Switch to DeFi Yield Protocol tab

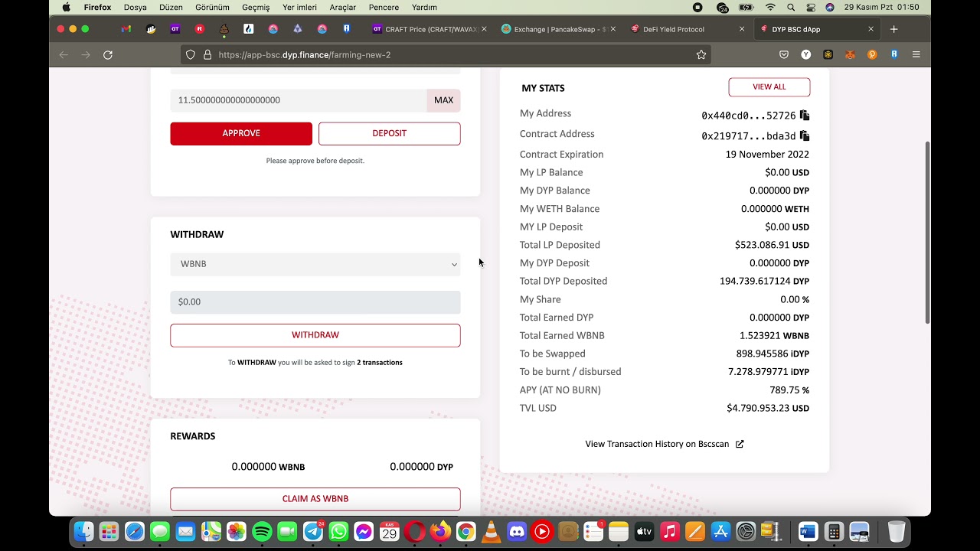[685, 29]
